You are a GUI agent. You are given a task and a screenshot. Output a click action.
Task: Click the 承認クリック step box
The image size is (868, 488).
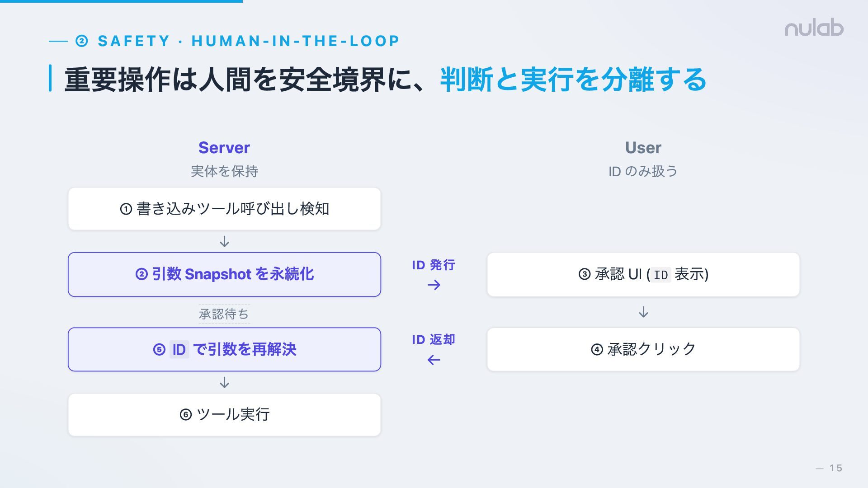643,349
